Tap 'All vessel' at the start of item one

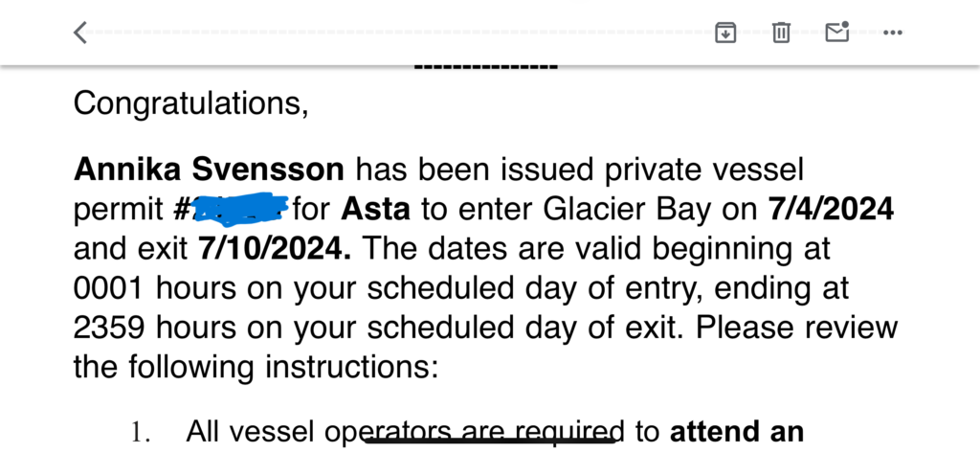(x=251, y=432)
